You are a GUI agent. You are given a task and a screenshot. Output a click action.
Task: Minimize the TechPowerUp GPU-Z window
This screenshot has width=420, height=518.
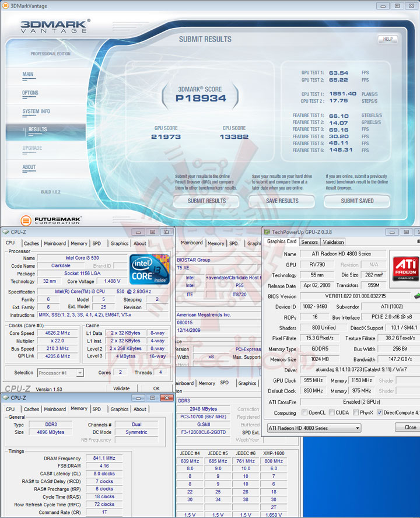392,232
